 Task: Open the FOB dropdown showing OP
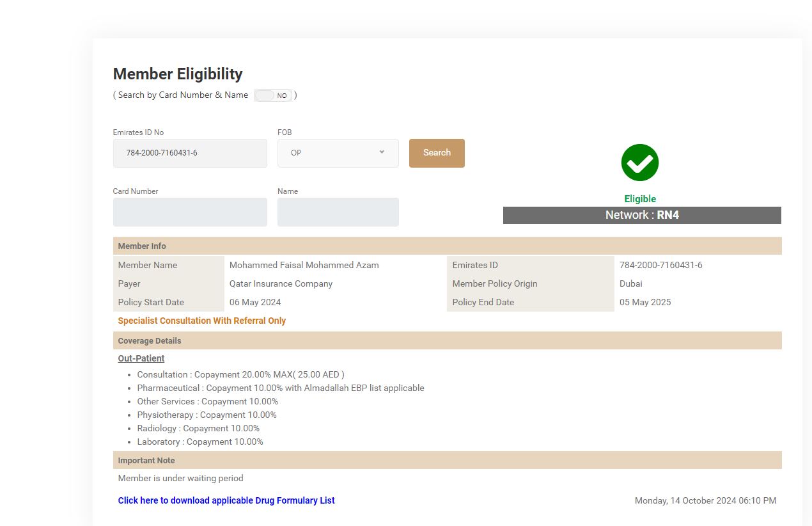coord(338,153)
